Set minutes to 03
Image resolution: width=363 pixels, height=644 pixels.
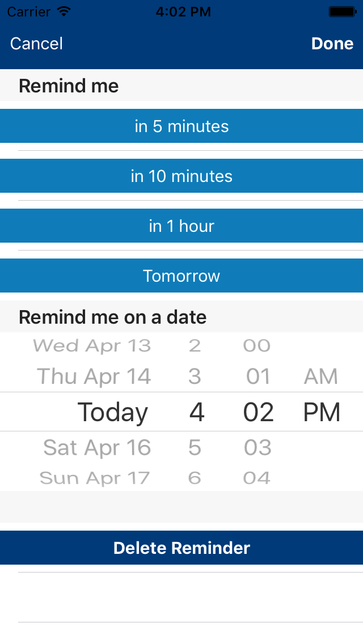(258, 448)
